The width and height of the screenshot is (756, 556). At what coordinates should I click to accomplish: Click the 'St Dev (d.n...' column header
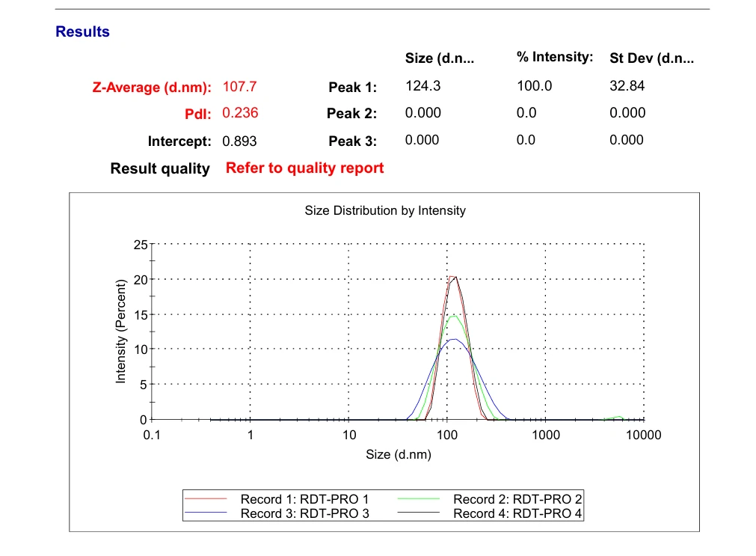[x=651, y=58]
